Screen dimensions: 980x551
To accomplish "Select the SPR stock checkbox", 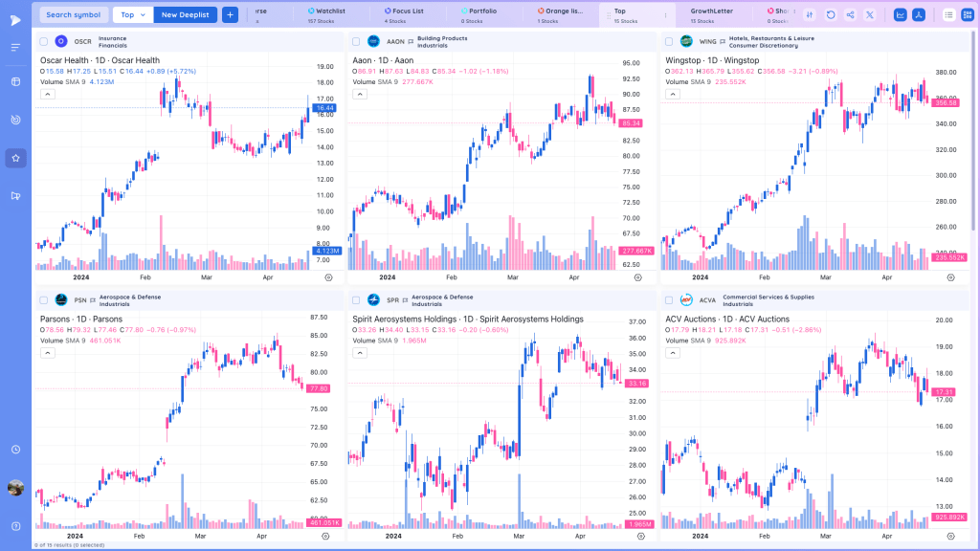I will click(x=356, y=300).
